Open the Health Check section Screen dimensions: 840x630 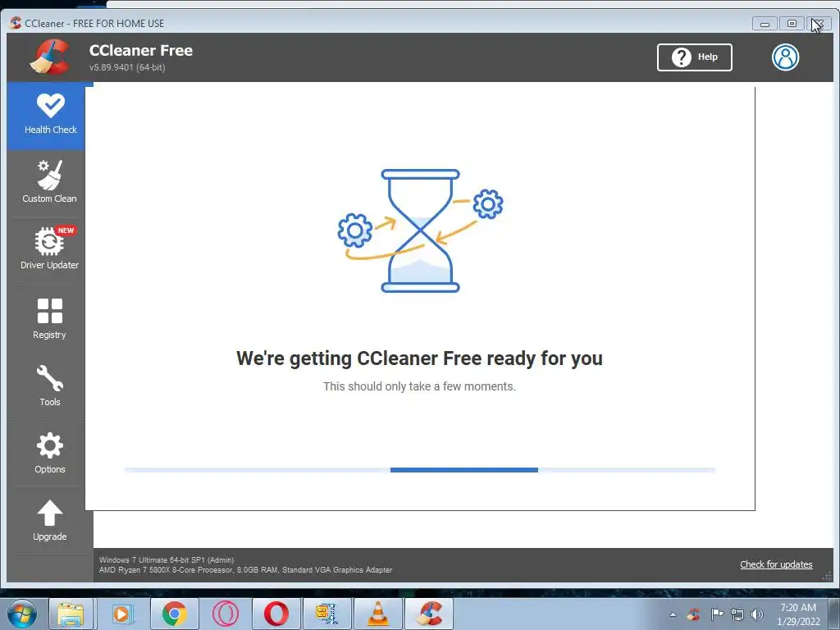(x=46, y=115)
